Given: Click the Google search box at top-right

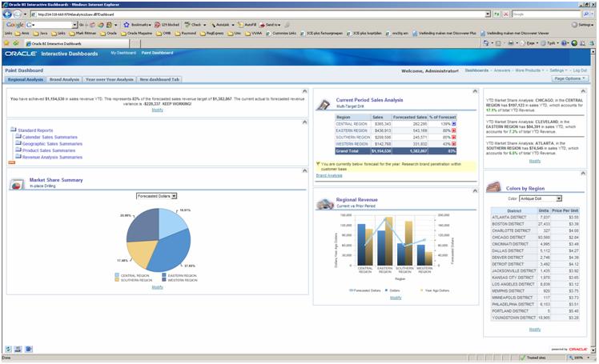Looking at the screenshot, I should tap(547, 14).
